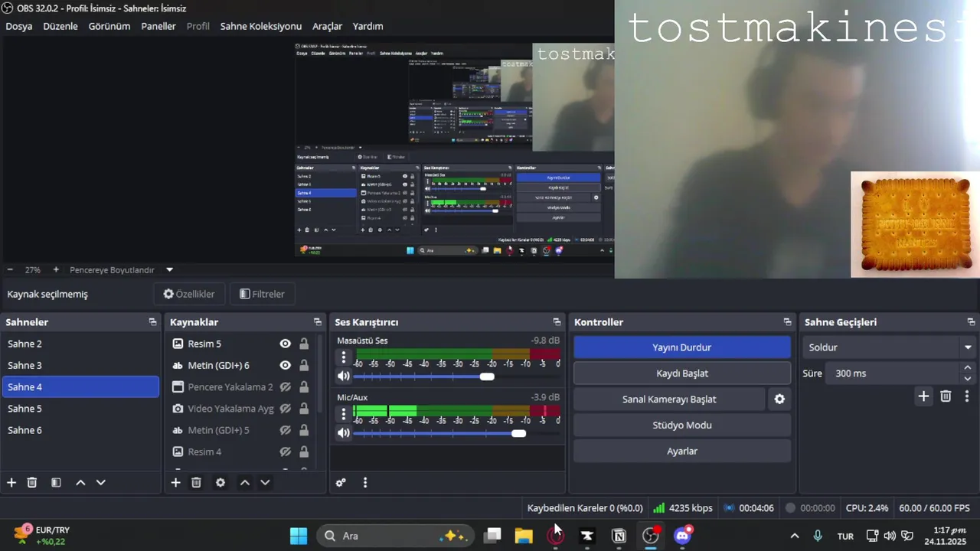Open Düzenle menu
This screenshot has height=551, width=980.
coord(60,26)
